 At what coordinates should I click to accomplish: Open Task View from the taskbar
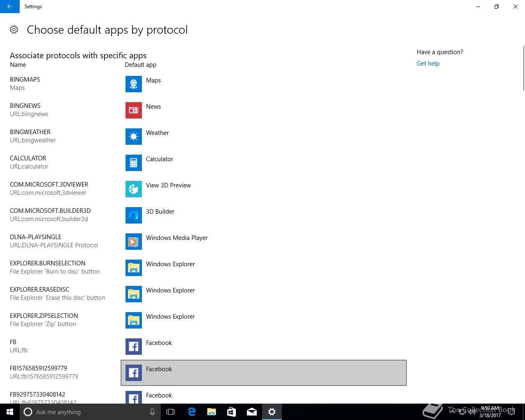pyautogui.click(x=171, y=412)
